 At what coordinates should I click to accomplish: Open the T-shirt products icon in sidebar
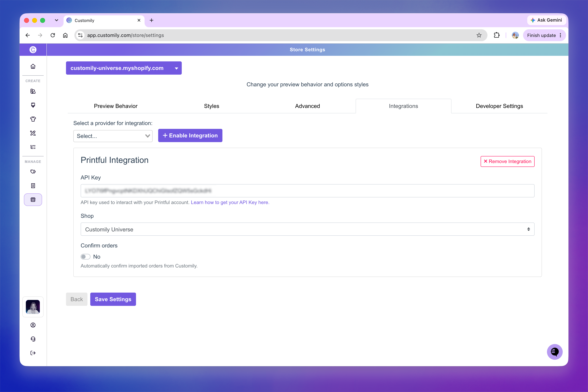(33, 119)
